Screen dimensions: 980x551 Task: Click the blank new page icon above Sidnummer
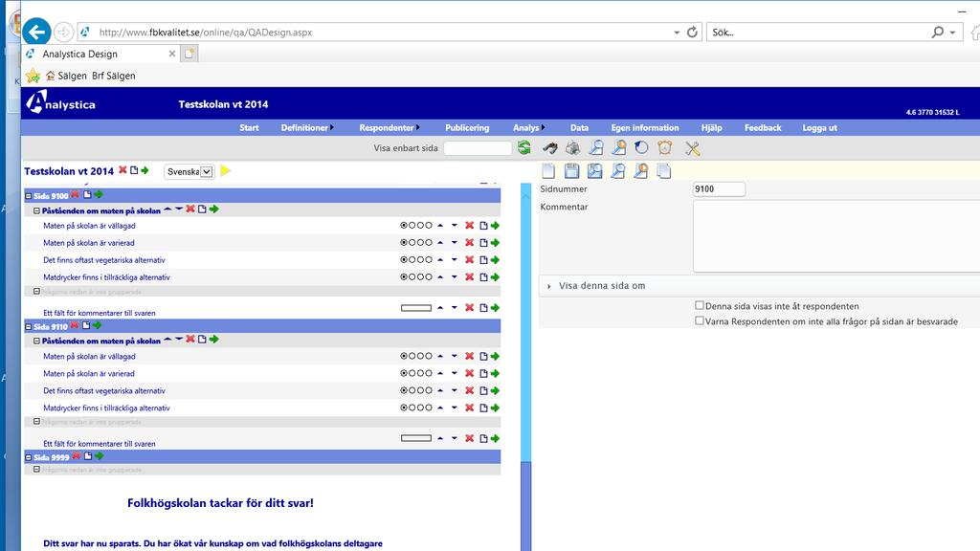click(548, 171)
